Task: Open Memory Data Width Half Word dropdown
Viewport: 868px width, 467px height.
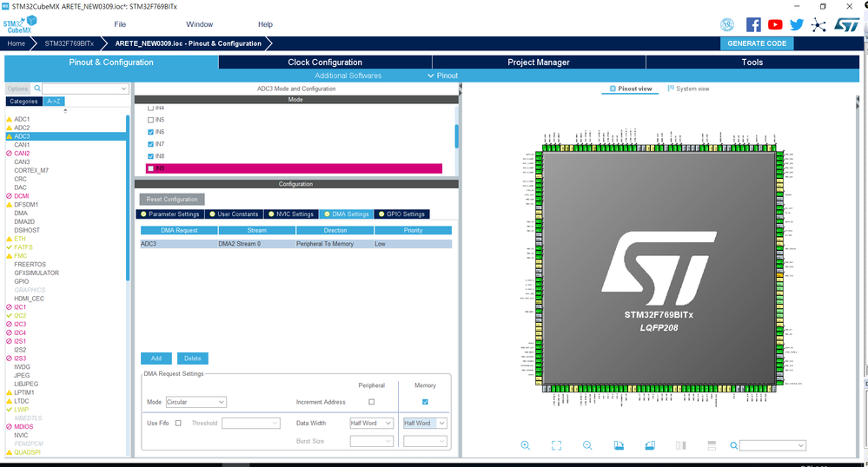Action: pos(425,424)
